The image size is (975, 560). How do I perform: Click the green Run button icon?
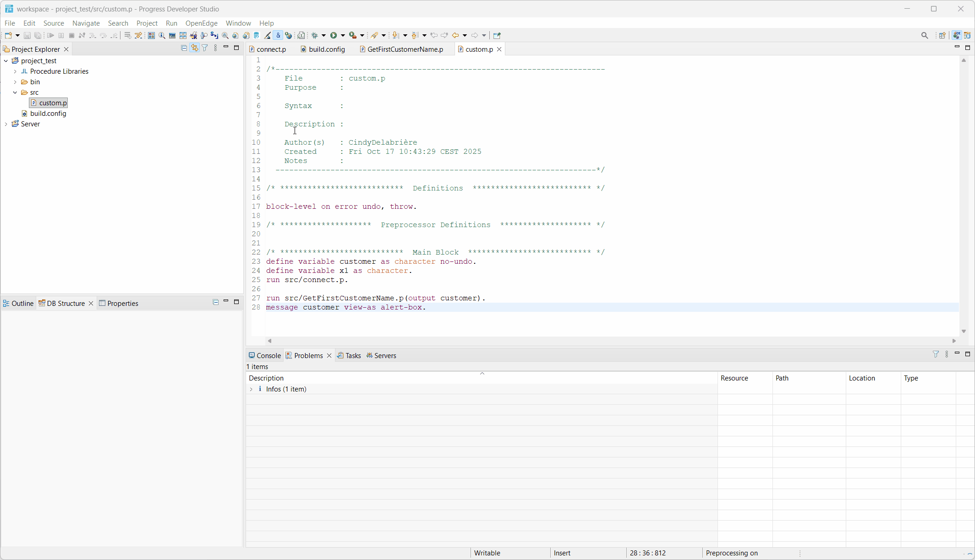pos(334,35)
